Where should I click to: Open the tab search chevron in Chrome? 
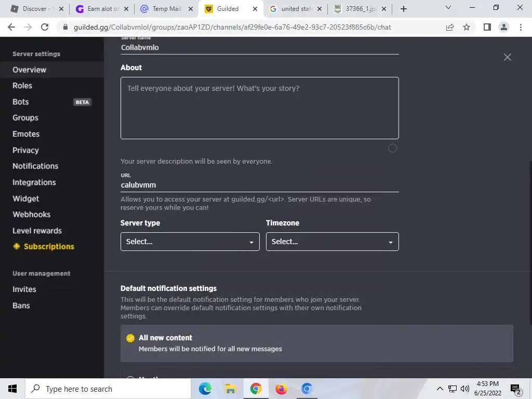click(448, 7)
